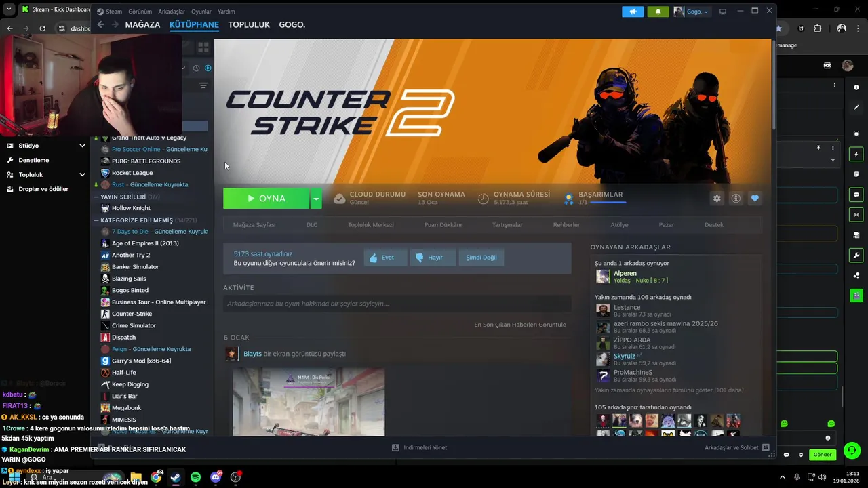
Task: Launch game with OYNA button
Action: [x=266, y=199]
